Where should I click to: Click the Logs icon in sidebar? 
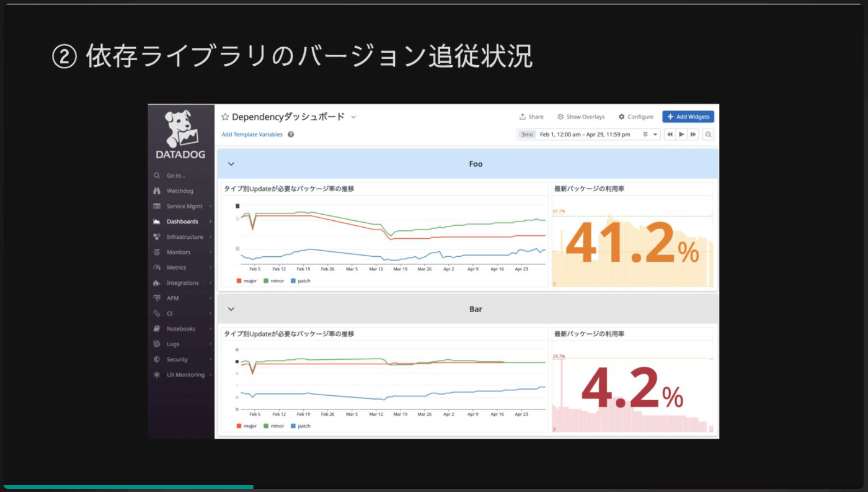pyautogui.click(x=157, y=344)
